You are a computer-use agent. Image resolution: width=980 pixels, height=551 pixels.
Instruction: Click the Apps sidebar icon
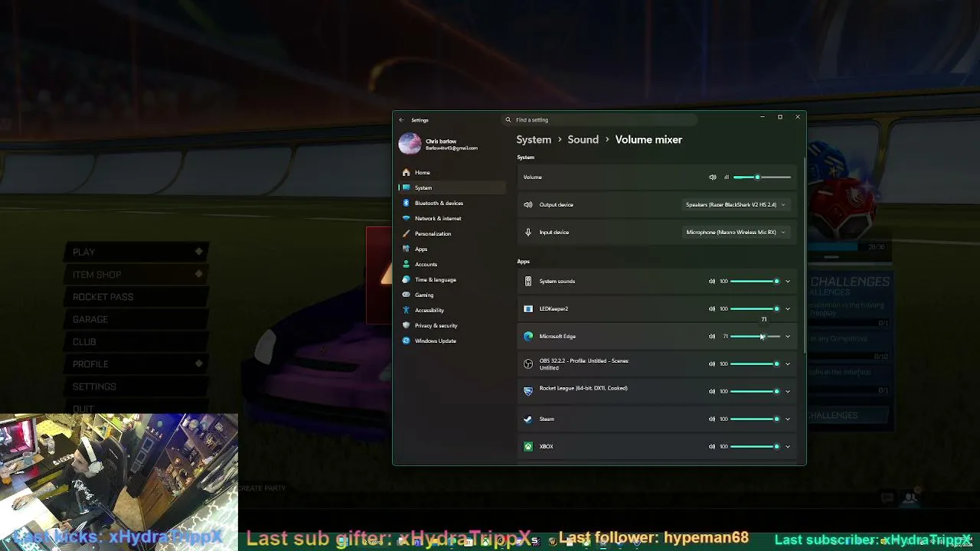click(407, 249)
